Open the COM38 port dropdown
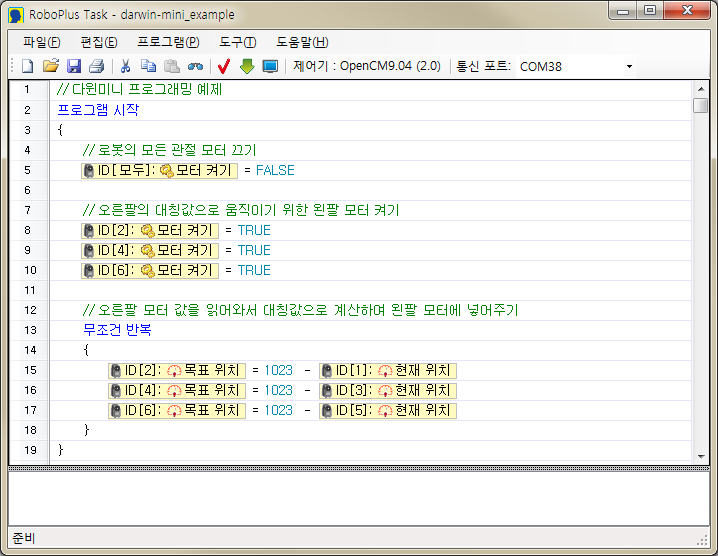718x556 pixels. pyautogui.click(x=576, y=66)
